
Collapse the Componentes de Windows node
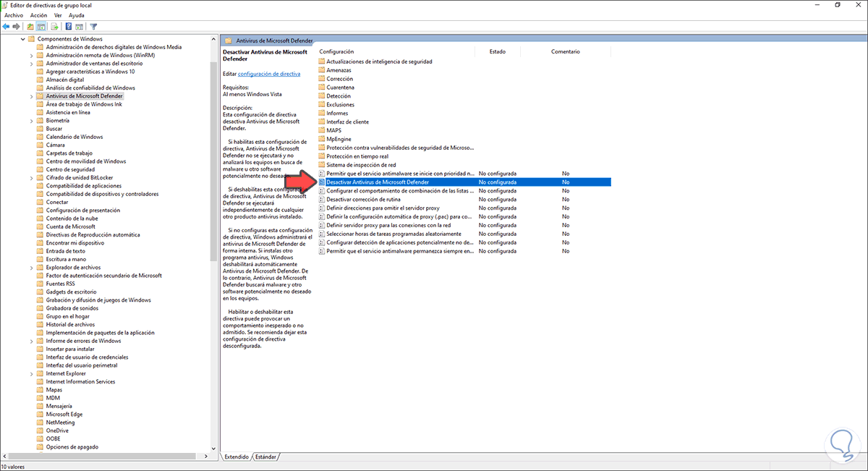[x=23, y=39]
